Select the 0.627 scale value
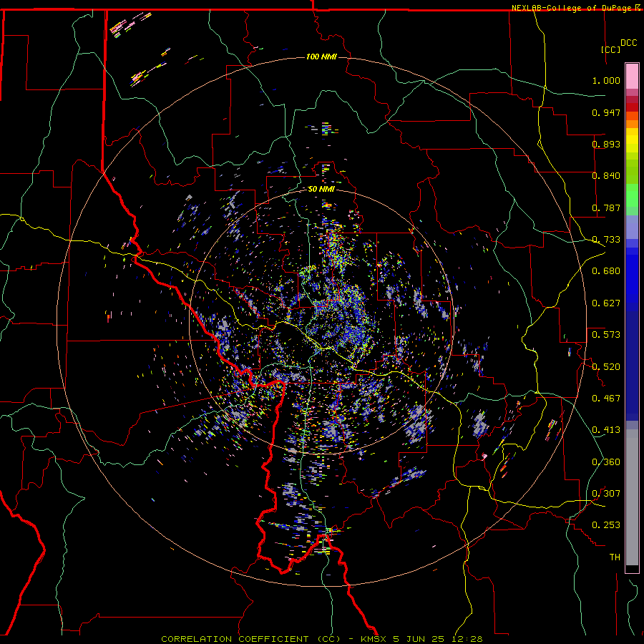Viewport: 644px width, 644px height. point(606,303)
